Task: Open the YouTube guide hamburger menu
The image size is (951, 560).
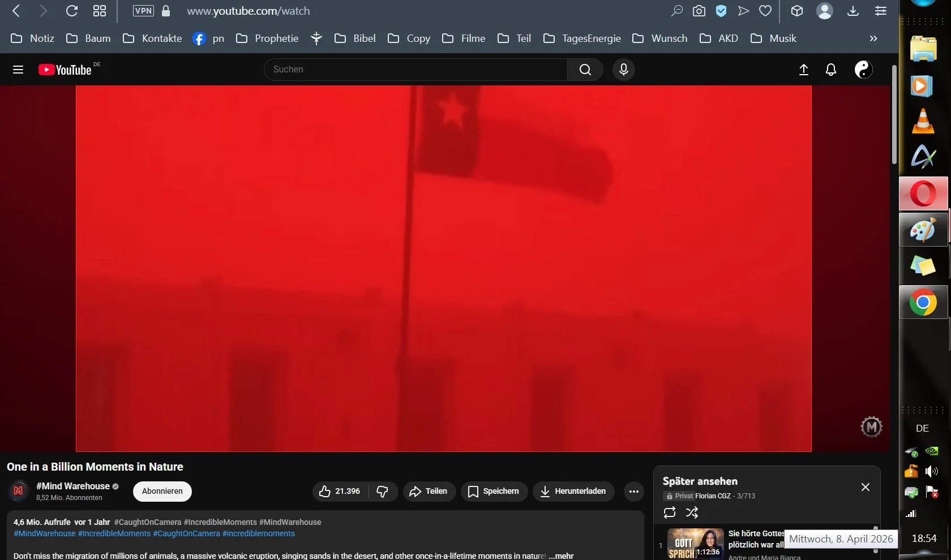Action: point(18,70)
